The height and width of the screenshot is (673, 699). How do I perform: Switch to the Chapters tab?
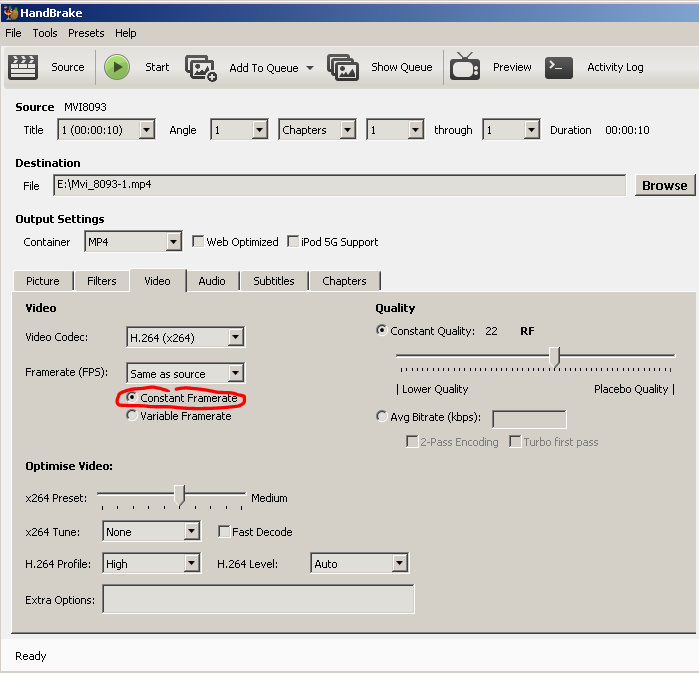[344, 281]
